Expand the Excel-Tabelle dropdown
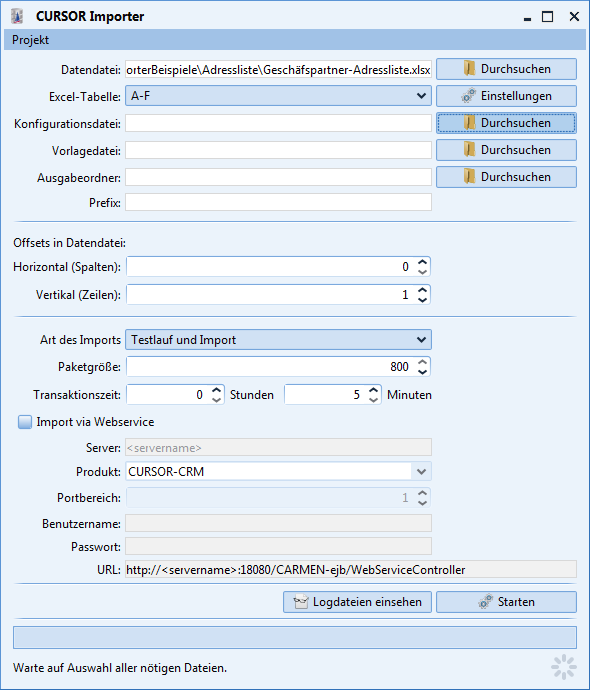 [421, 96]
